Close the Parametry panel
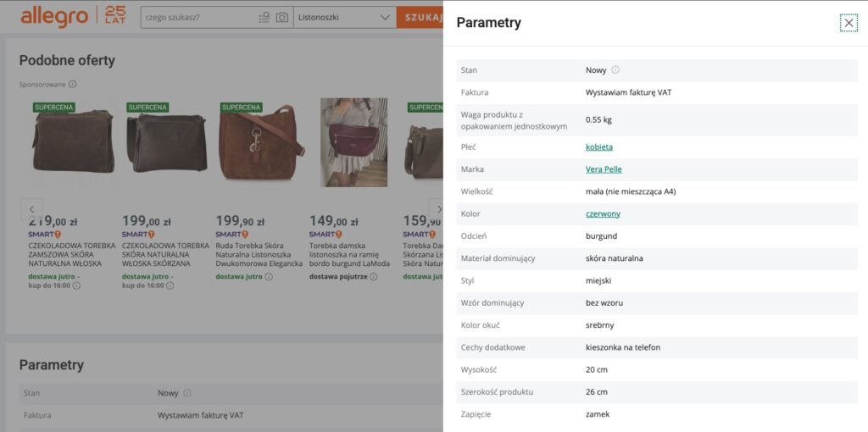 [x=849, y=23]
